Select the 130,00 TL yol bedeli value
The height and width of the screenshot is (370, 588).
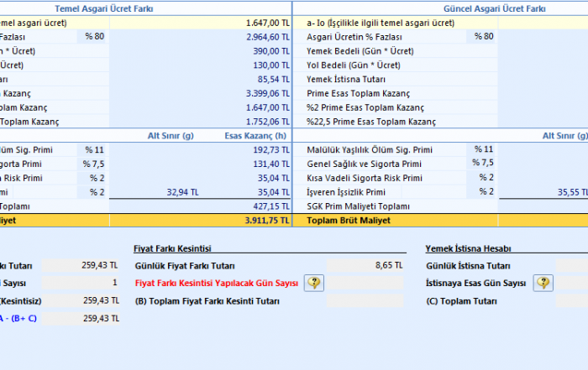[x=200, y=65]
